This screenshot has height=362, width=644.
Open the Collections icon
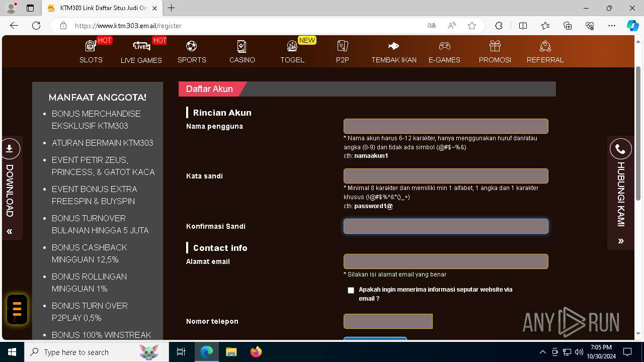tap(568, 26)
